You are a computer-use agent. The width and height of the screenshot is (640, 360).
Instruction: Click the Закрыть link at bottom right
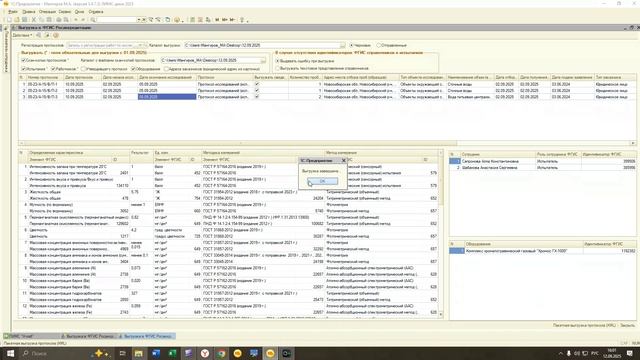click(x=627, y=325)
